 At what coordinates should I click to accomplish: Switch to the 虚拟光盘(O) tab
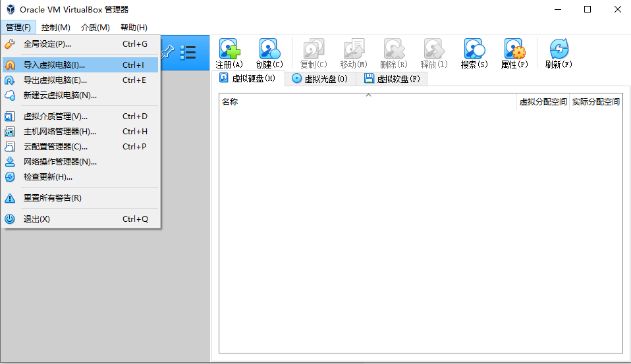click(x=320, y=79)
